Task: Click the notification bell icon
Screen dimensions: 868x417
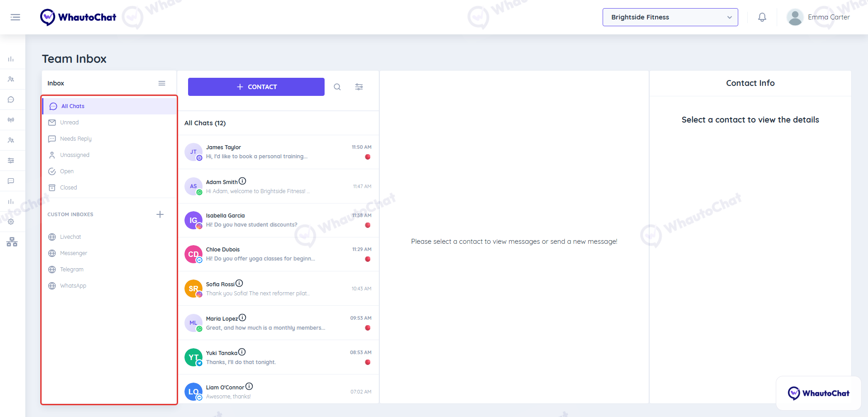Action: pyautogui.click(x=762, y=17)
